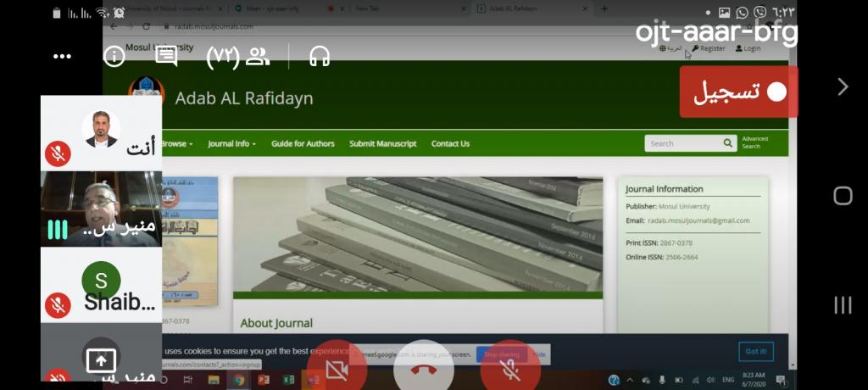Image resolution: width=868 pixels, height=390 pixels.
Task: Open the in-call chat messages
Action: [166, 57]
